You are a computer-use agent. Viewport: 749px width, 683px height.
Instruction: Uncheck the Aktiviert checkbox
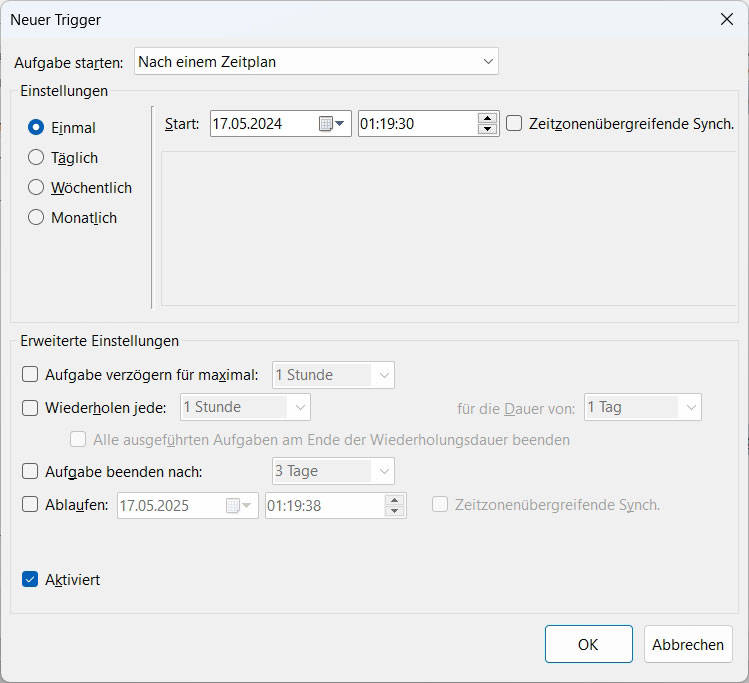click(x=31, y=580)
